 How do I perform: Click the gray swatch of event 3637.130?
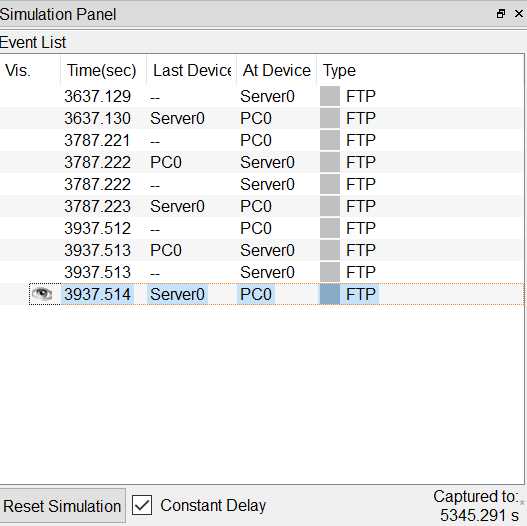[x=330, y=118]
